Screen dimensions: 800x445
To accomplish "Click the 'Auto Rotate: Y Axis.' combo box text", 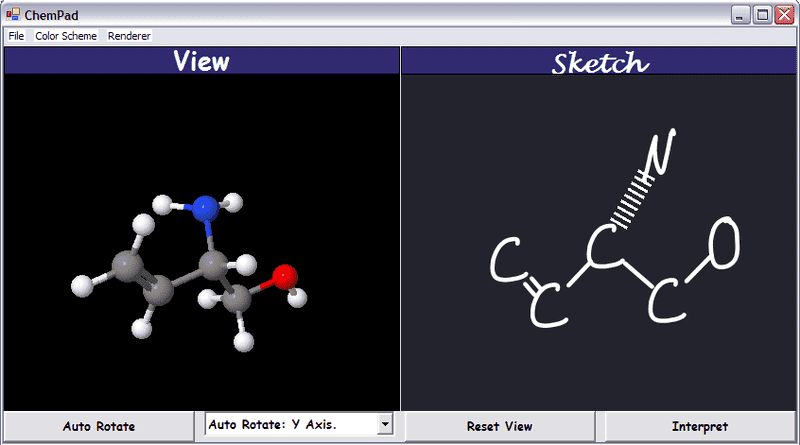I will (290, 425).
